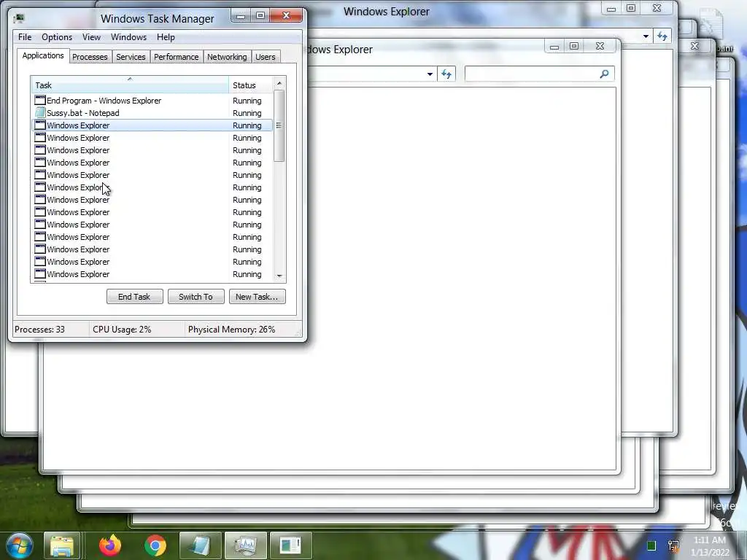747x560 pixels.
Task: Click the highlighted Windows Explorer task row
Action: tap(152, 125)
